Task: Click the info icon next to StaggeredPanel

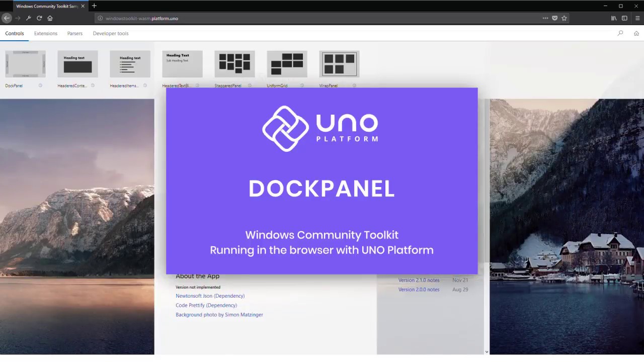Action: [x=250, y=85]
